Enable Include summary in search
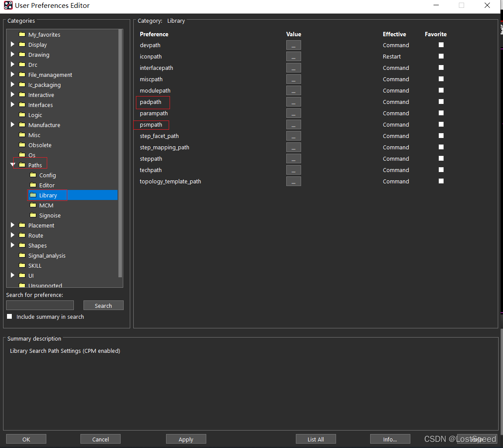503x448 pixels. (x=10, y=317)
